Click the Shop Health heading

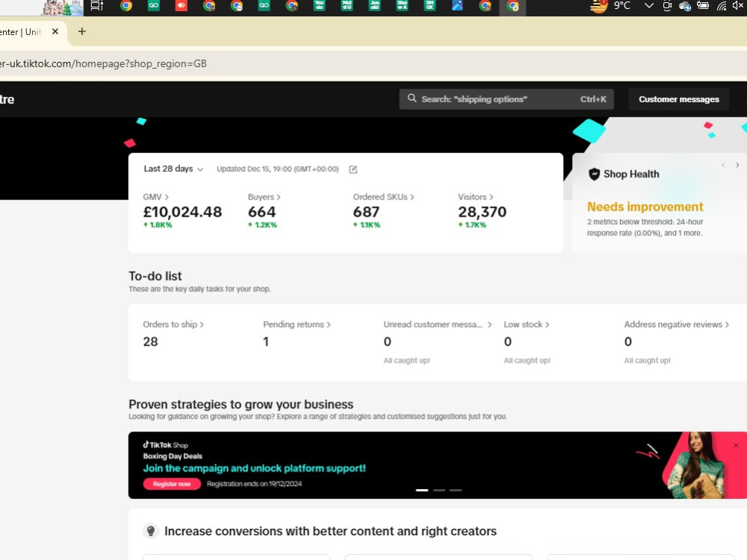pos(631,174)
